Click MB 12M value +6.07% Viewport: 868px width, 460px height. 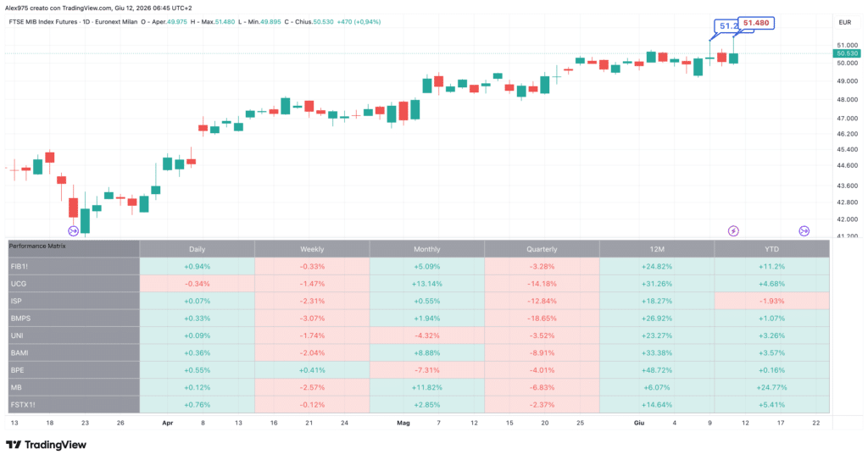pos(657,387)
